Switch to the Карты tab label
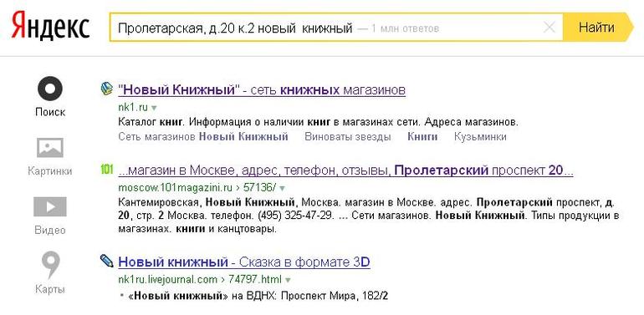The height and width of the screenshot is (315, 644). click(x=50, y=289)
